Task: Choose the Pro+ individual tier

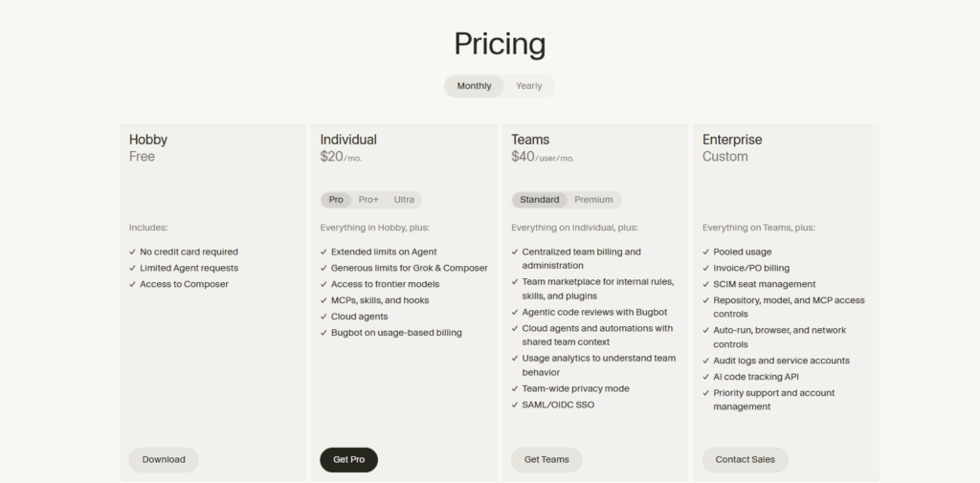Action: 368,200
